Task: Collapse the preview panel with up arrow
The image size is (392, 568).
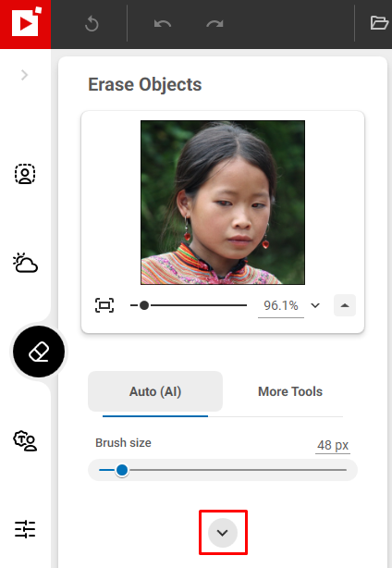Action: tap(345, 305)
